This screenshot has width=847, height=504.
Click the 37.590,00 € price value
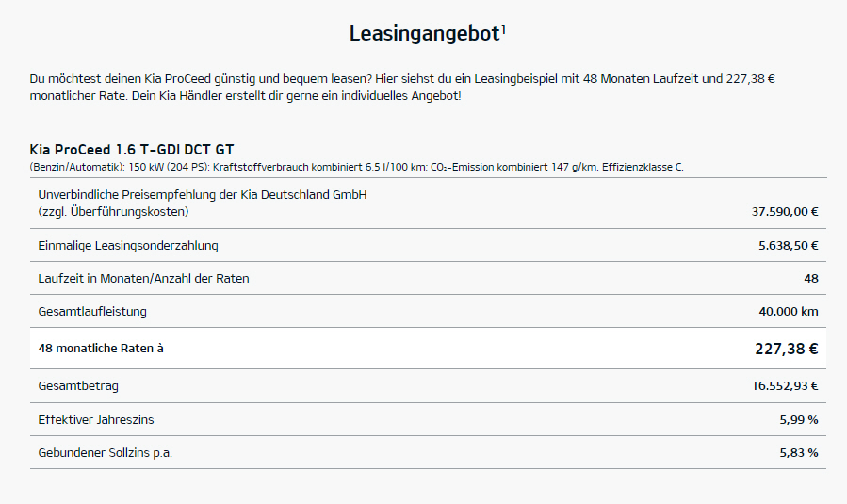click(x=785, y=212)
